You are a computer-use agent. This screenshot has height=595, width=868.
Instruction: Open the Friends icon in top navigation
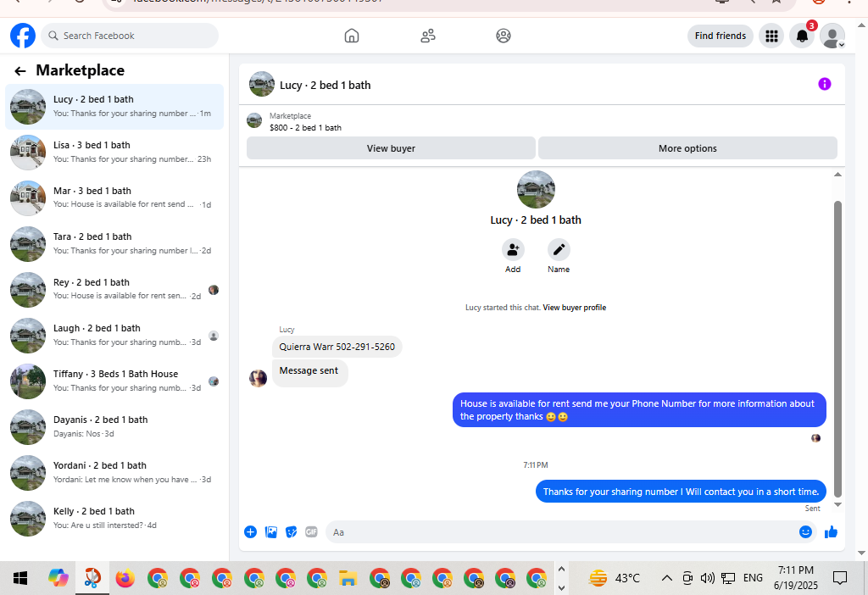tap(428, 36)
